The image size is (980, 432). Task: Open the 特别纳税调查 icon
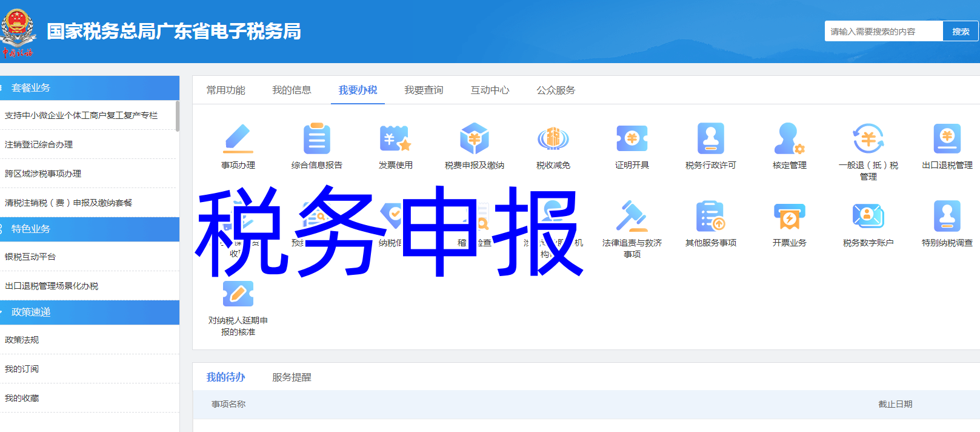pyautogui.click(x=947, y=217)
